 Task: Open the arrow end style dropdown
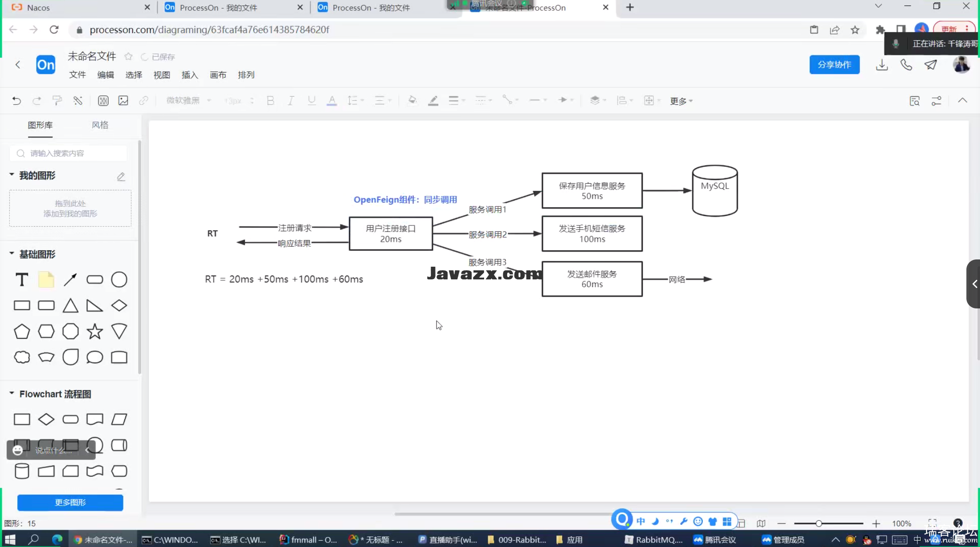(x=565, y=100)
